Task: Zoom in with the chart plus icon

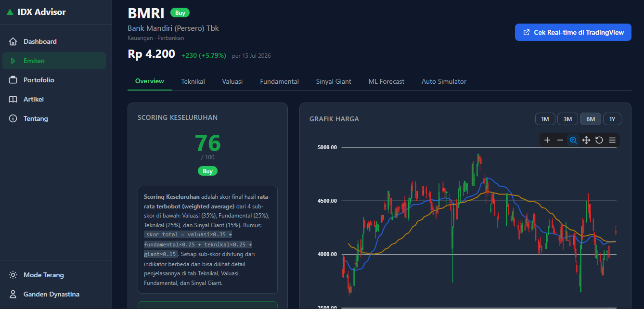Action: click(x=547, y=140)
